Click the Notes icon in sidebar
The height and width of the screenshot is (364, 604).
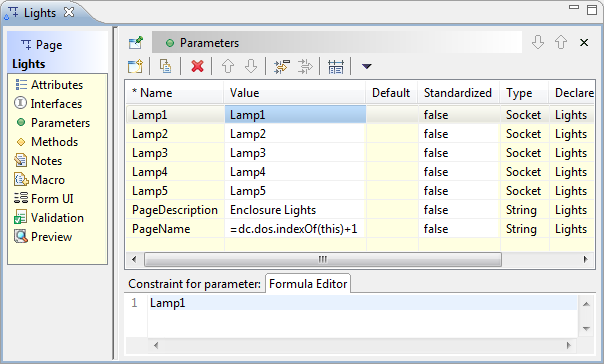click(20, 160)
